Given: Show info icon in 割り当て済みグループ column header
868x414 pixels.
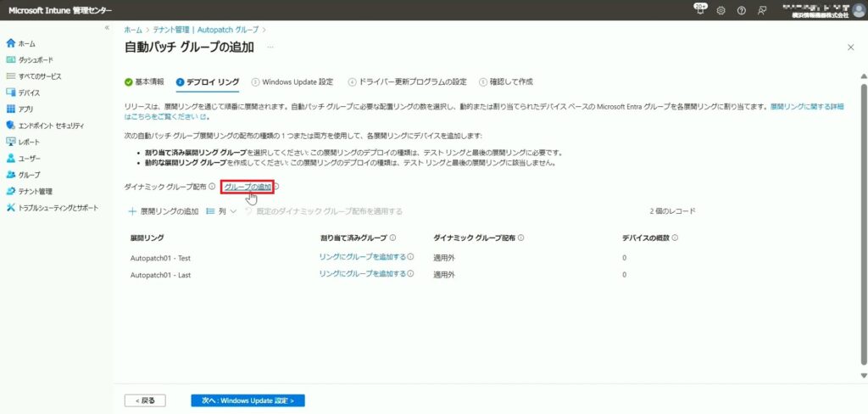Looking at the screenshot, I should click(x=392, y=238).
